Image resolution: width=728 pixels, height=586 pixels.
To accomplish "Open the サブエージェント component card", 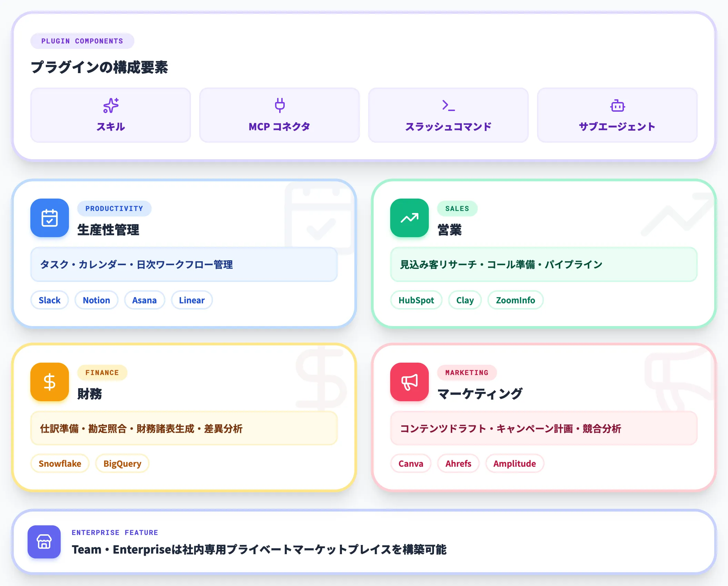I will coord(617,115).
